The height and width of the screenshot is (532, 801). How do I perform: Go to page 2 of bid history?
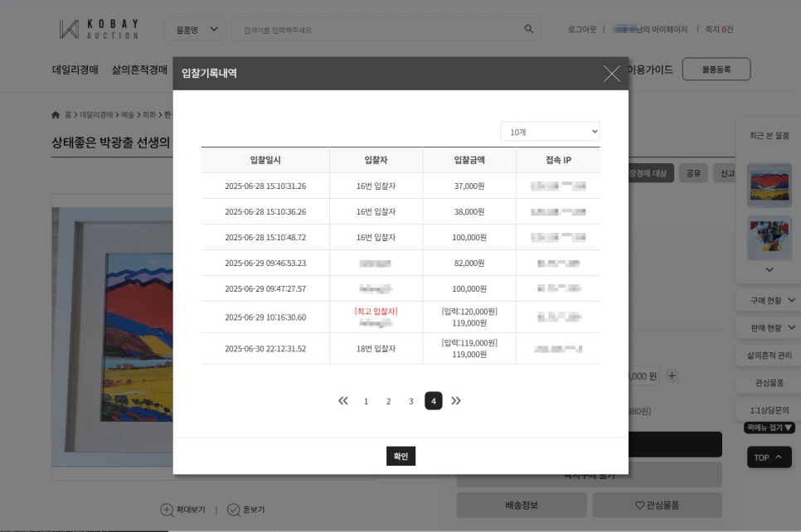point(388,401)
